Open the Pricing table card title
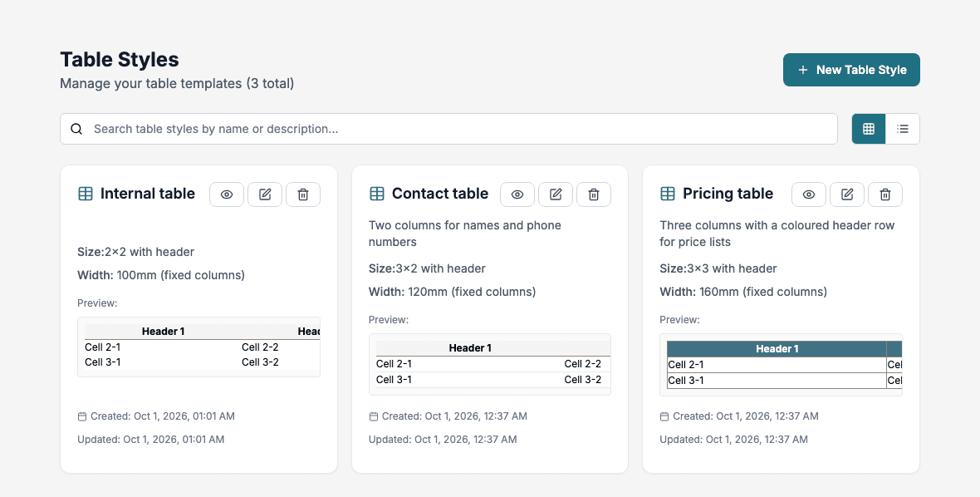This screenshot has height=497, width=980. [x=728, y=194]
